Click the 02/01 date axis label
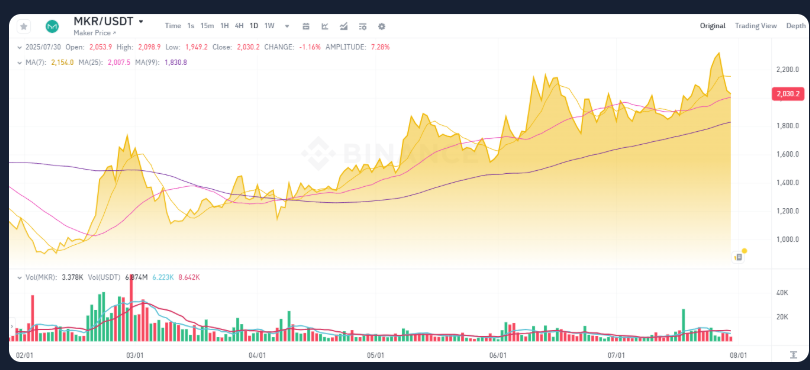The width and height of the screenshot is (810, 370). point(25,356)
